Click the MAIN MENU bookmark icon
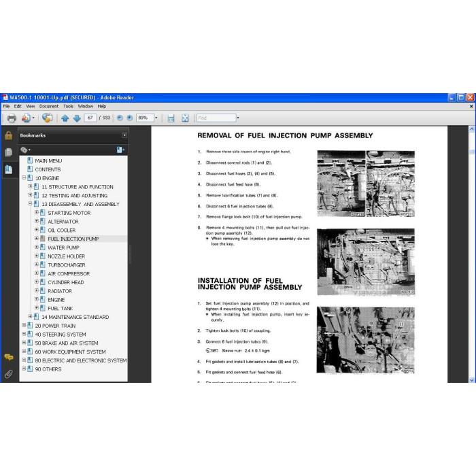476x476 pixels. pos(30,160)
